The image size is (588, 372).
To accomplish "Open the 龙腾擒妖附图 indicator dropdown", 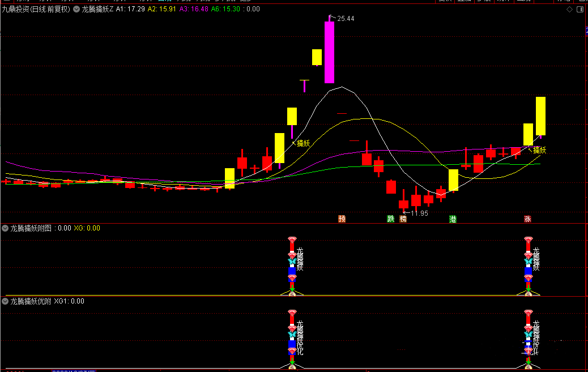I will (x=5, y=228).
